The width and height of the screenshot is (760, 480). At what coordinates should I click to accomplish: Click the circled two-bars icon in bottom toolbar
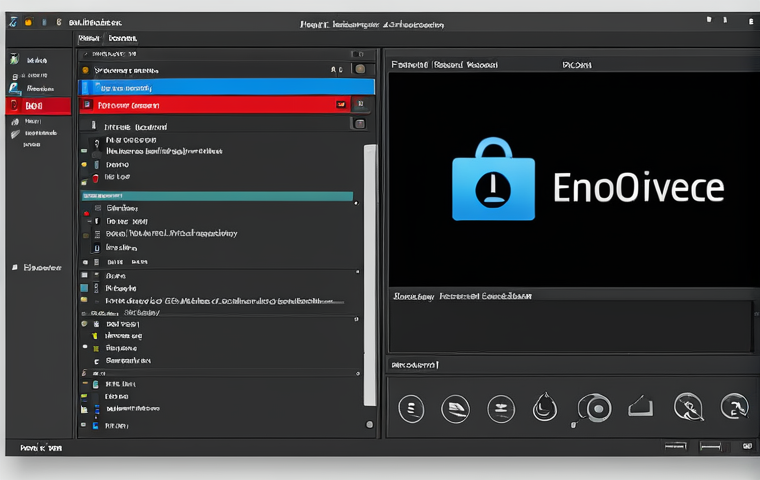(x=501, y=409)
